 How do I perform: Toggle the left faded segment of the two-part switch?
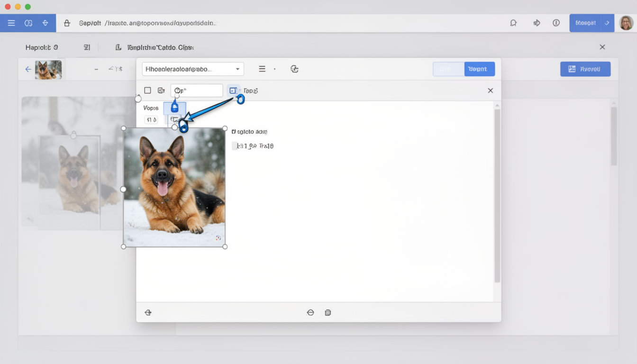click(448, 69)
